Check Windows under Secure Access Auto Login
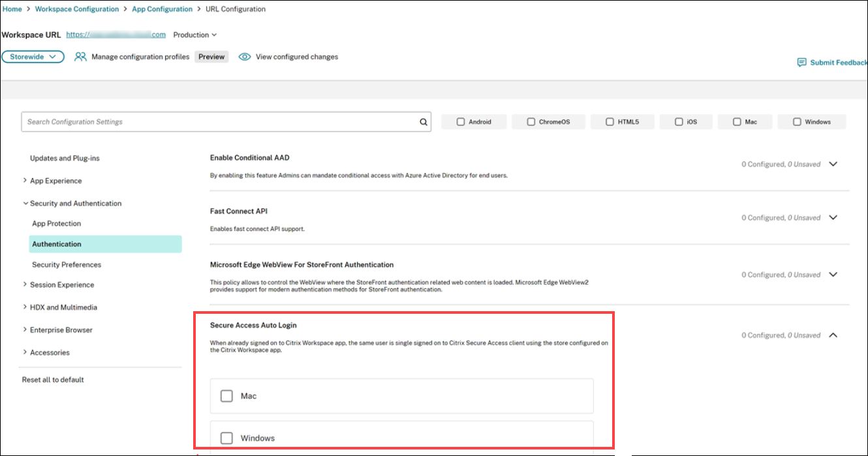This screenshot has width=868, height=456. tap(226, 438)
